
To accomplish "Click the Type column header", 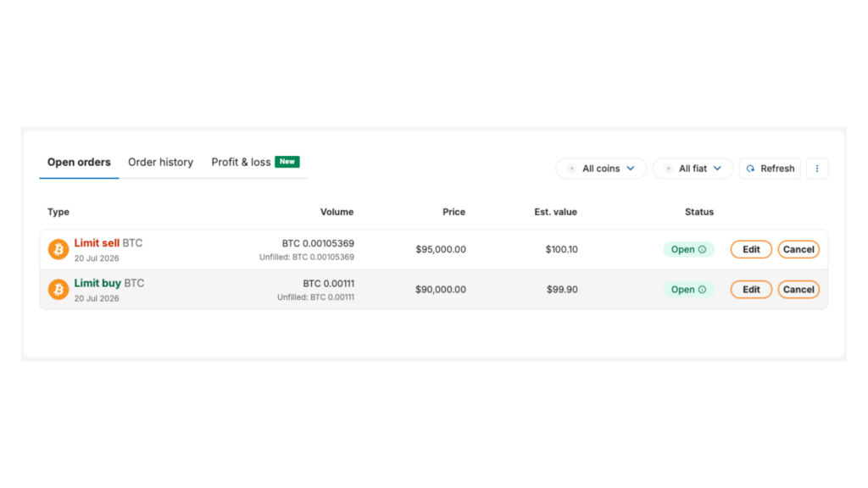I will click(x=58, y=212).
